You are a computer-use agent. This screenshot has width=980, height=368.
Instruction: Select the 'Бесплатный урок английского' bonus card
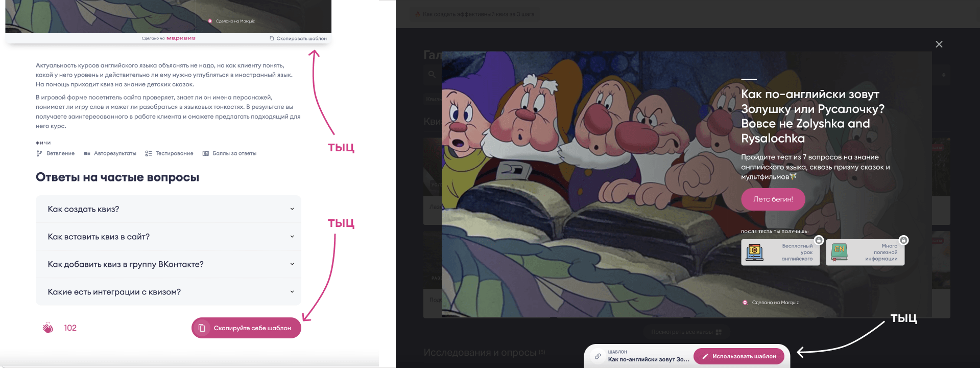coord(780,252)
